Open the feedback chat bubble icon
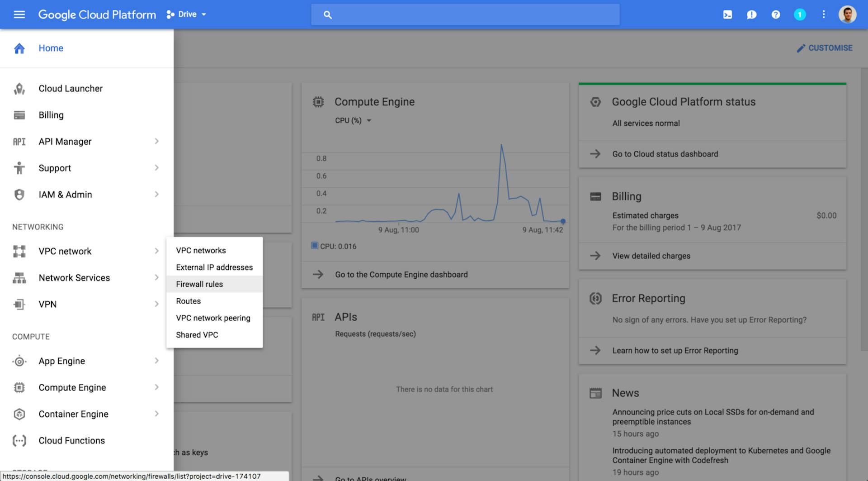This screenshot has width=868, height=481. tap(751, 14)
